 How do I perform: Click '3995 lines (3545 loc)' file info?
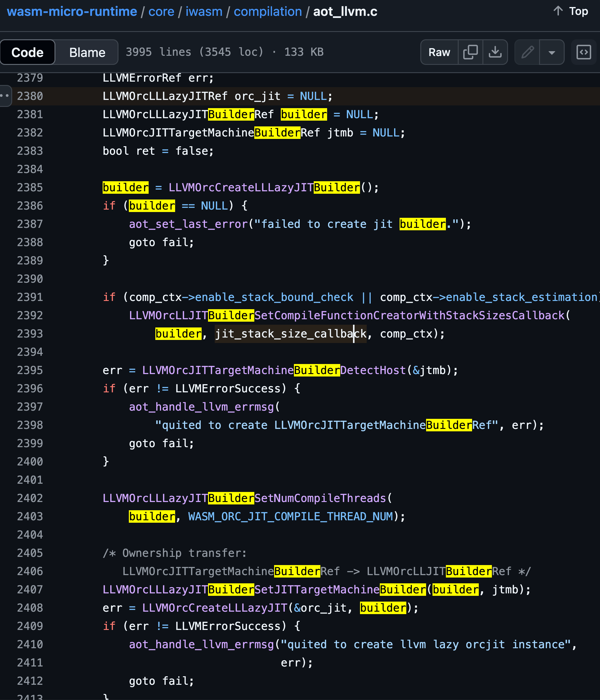tap(195, 52)
